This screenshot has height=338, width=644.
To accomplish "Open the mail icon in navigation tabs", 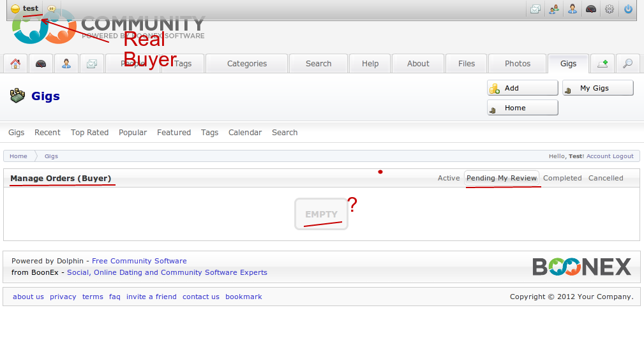I will point(92,64).
